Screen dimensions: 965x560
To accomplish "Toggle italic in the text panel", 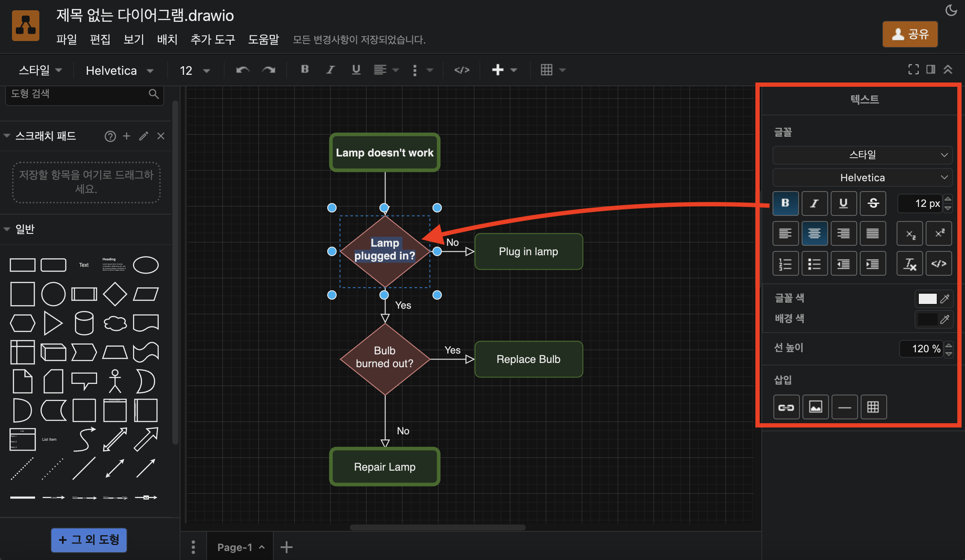I will (x=814, y=203).
